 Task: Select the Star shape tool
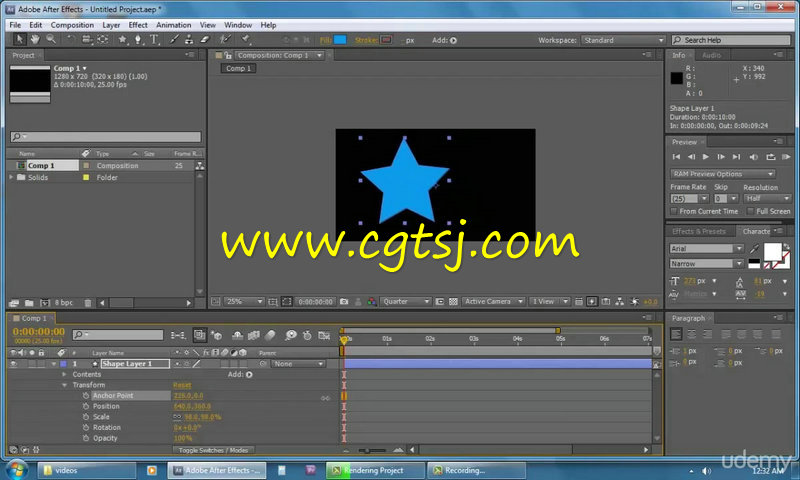click(122, 39)
